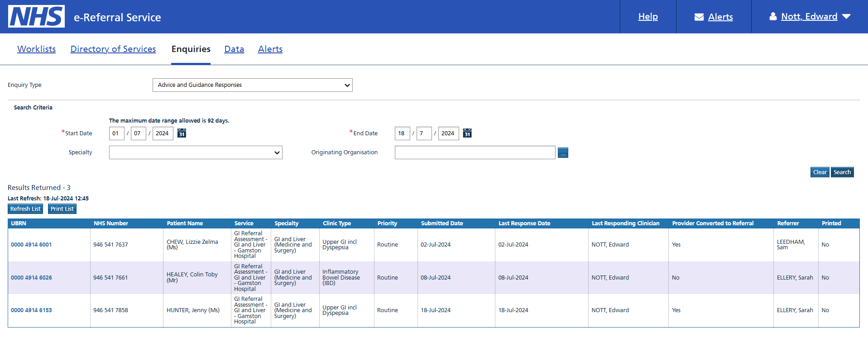Click the Originating Organisation text field
The height and width of the screenshot is (342, 868).
pyautogui.click(x=475, y=152)
